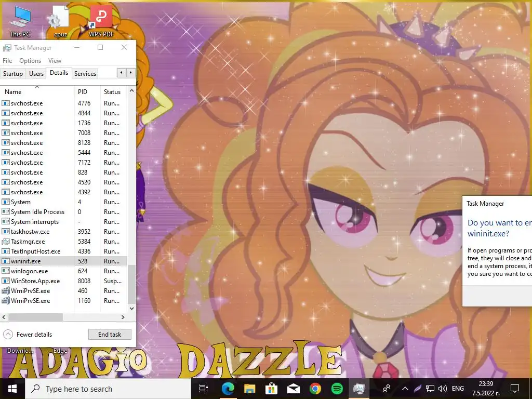Open the WPS PDF desktop shortcut

click(x=101, y=22)
